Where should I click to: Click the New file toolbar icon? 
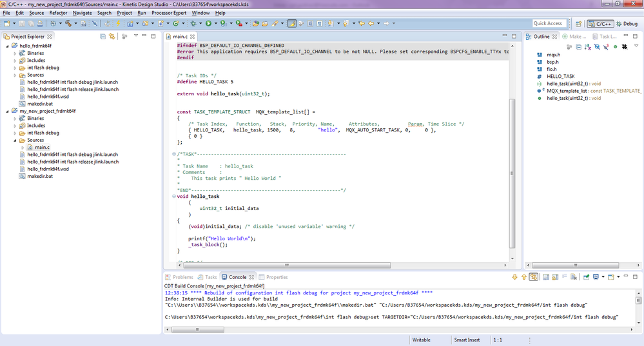pyautogui.click(x=6, y=23)
